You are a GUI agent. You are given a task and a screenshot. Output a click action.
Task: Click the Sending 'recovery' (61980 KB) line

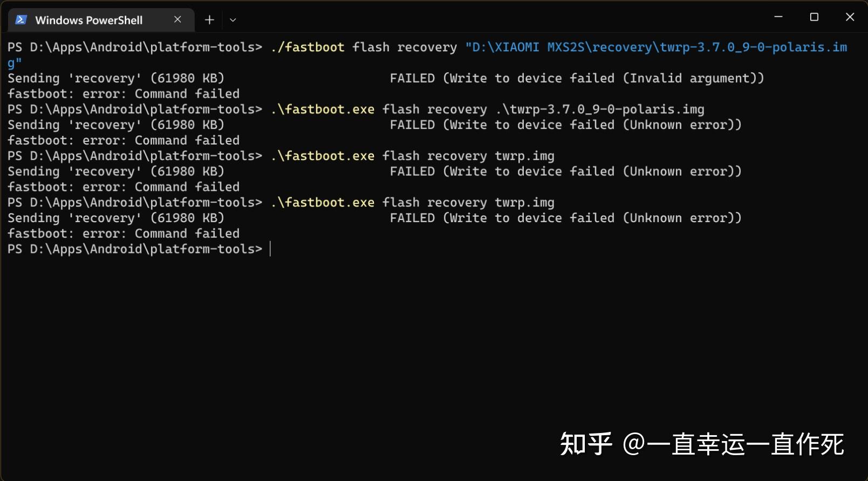pyautogui.click(x=116, y=78)
